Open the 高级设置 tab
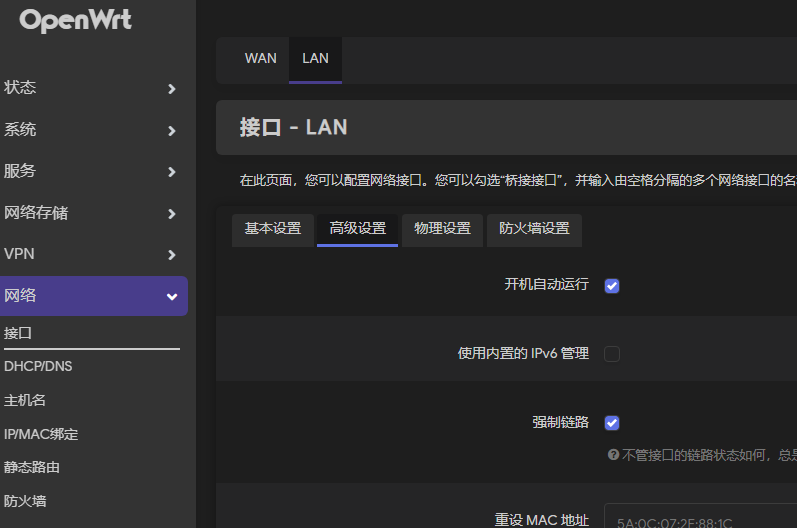 click(x=357, y=230)
